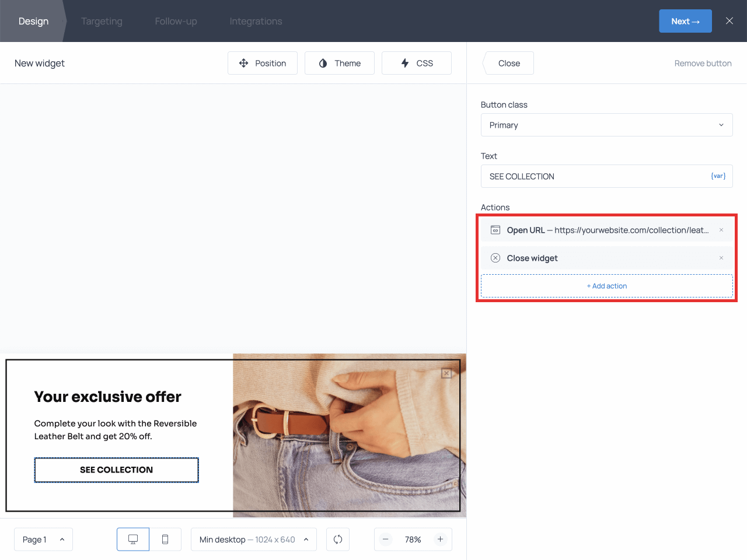Image resolution: width=747 pixels, height=560 pixels.
Task: Zoom out with the minus icon
Action: [386, 540]
